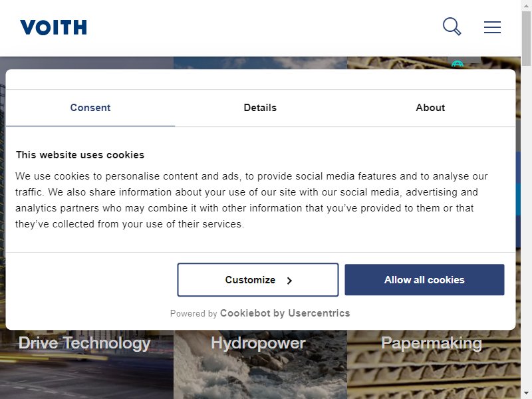Switch to the Consent tab
The width and height of the screenshot is (532, 399).
(x=90, y=108)
